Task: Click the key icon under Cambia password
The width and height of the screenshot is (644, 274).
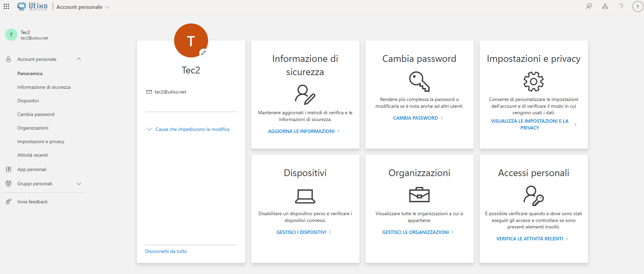Action: tap(419, 82)
